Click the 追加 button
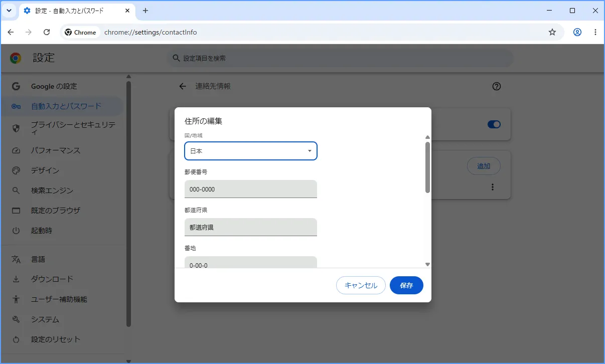 (x=484, y=166)
